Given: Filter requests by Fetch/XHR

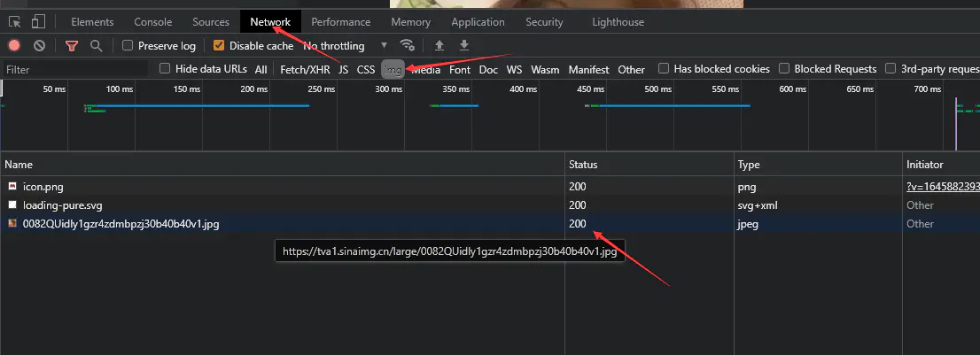Looking at the screenshot, I should (x=305, y=69).
